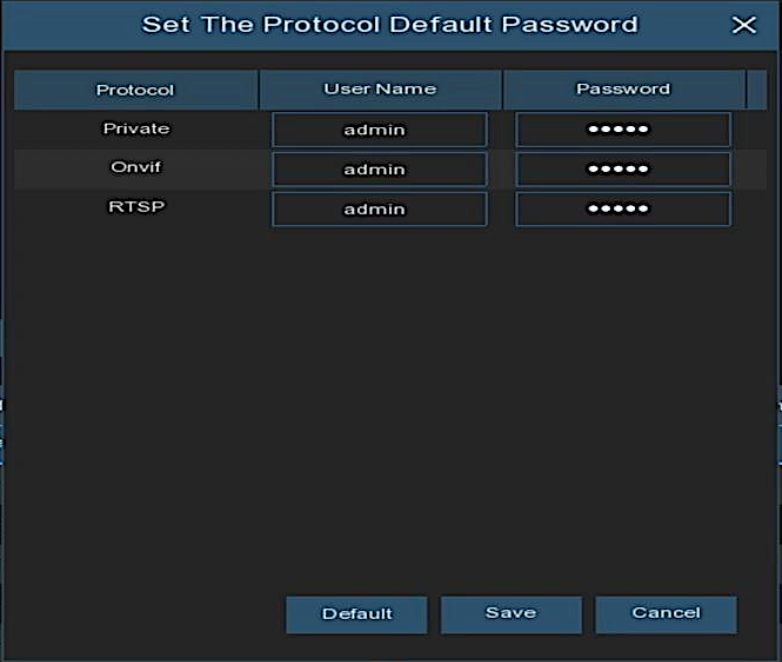Image resolution: width=782 pixels, height=662 pixels.
Task: Select the RTSP protocol row label
Action: click(136, 208)
